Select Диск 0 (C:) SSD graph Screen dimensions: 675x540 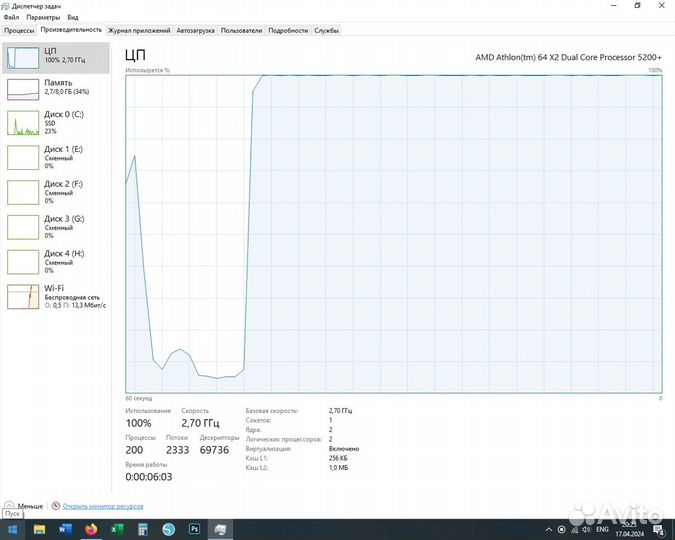(x=55, y=122)
